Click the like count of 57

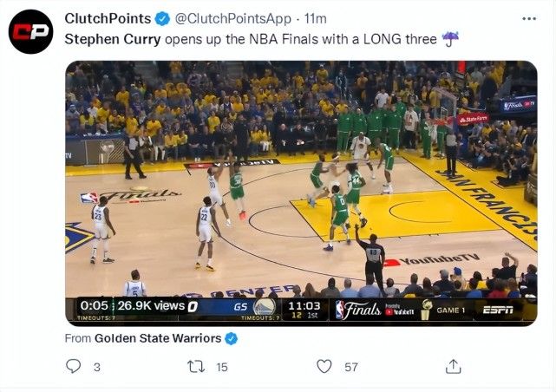(x=350, y=367)
